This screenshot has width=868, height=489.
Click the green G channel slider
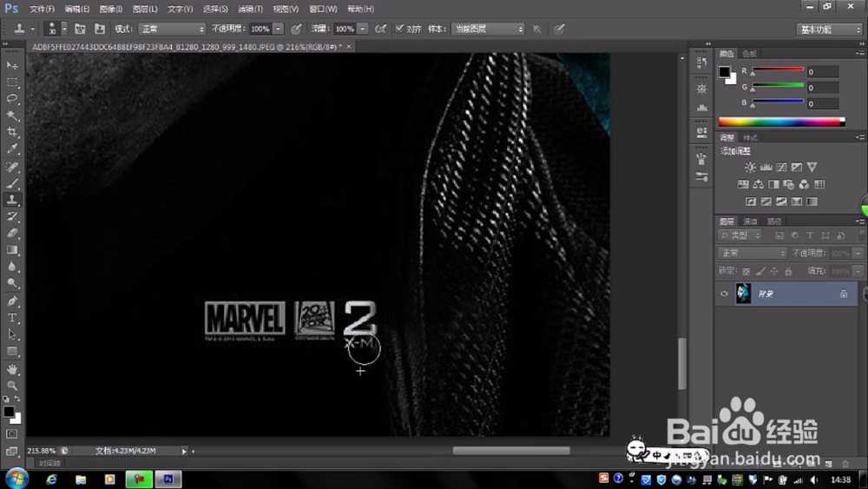pyautogui.click(x=777, y=86)
